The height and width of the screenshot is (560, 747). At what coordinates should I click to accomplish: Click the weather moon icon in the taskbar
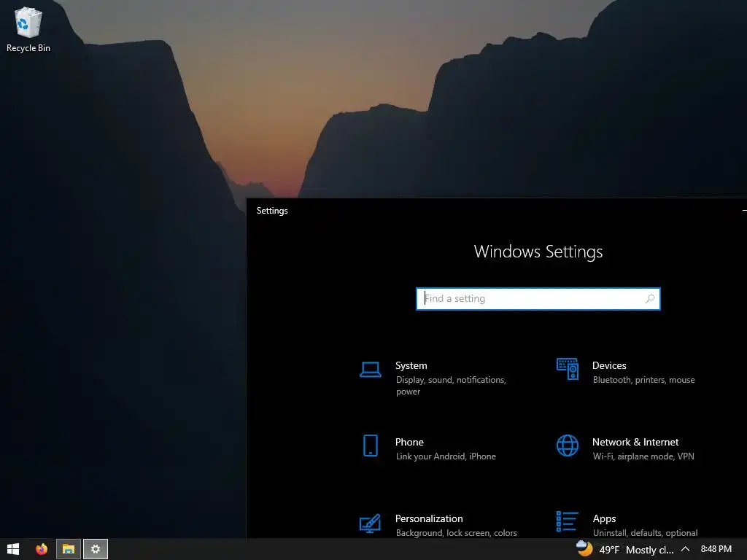(x=584, y=548)
